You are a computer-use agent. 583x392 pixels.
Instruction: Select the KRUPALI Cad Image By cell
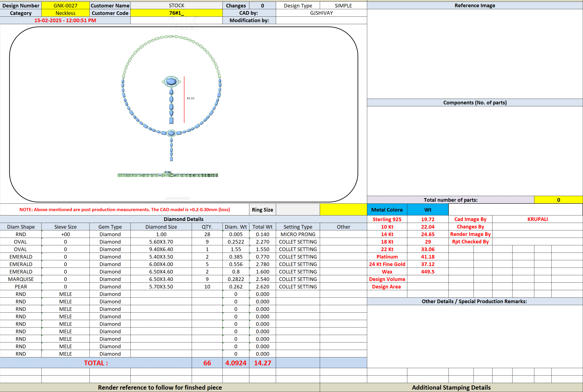pyautogui.click(x=537, y=219)
